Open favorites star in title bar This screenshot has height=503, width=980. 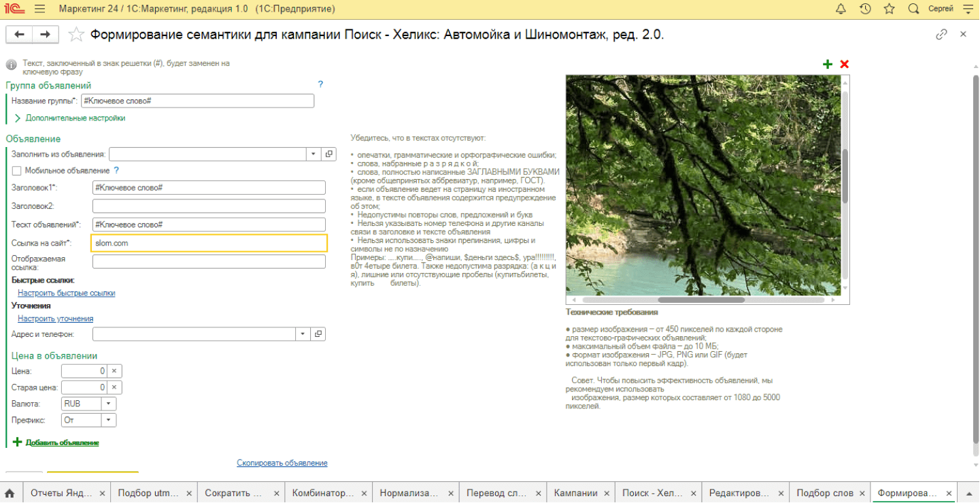tap(889, 9)
